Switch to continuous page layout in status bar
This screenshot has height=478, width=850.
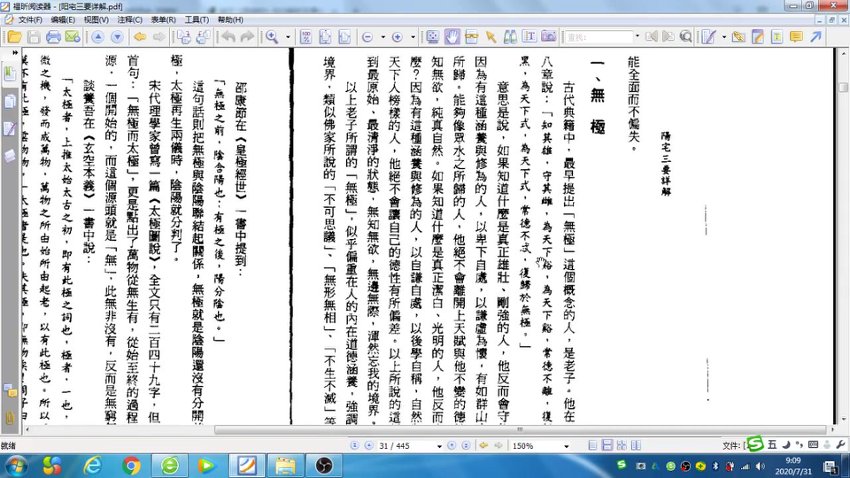pyautogui.click(x=607, y=445)
